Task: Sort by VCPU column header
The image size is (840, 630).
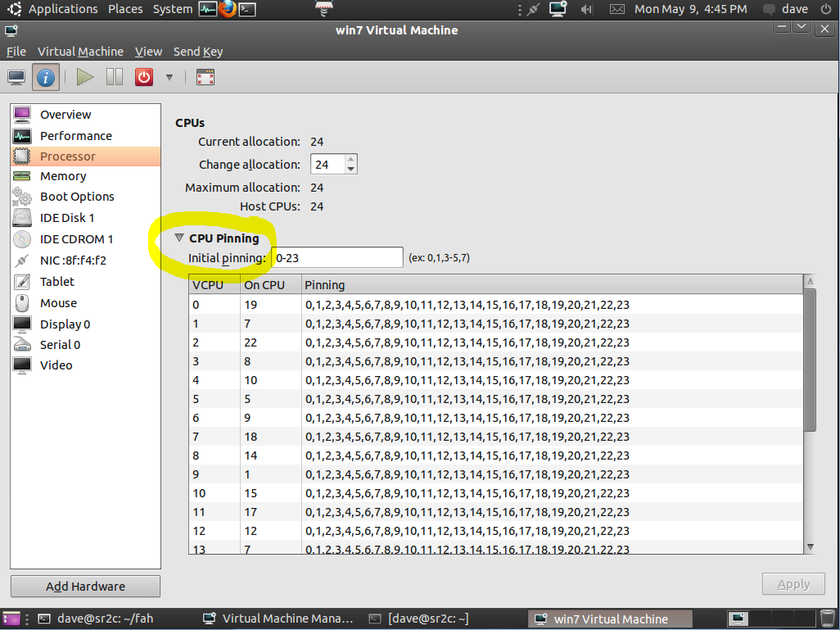Action: pyautogui.click(x=215, y=285)
